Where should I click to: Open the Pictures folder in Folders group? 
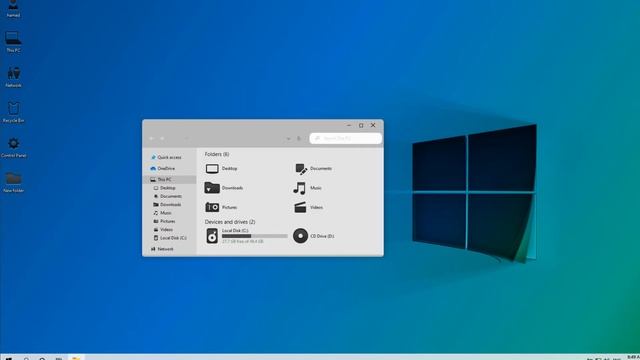tap(221, 207)
